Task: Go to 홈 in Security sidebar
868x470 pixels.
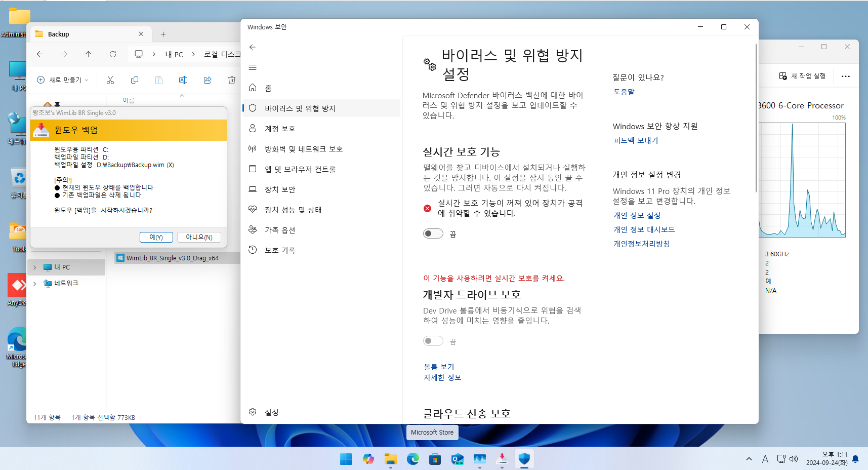Action: (x=321, y=88)
